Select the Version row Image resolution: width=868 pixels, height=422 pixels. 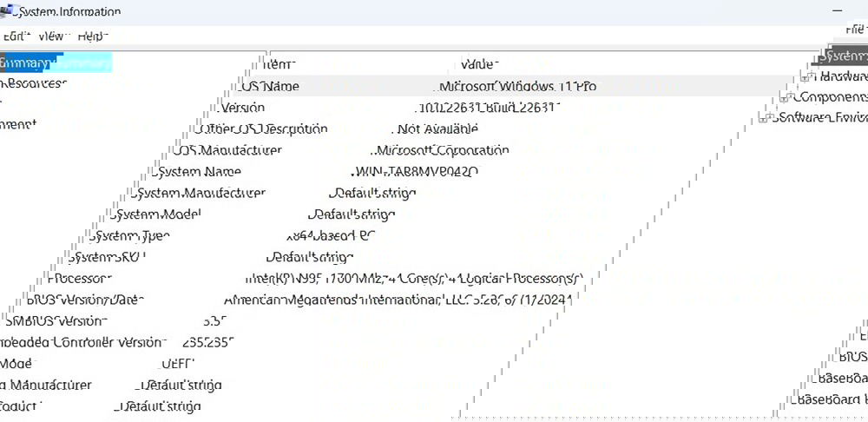(243, 108)
